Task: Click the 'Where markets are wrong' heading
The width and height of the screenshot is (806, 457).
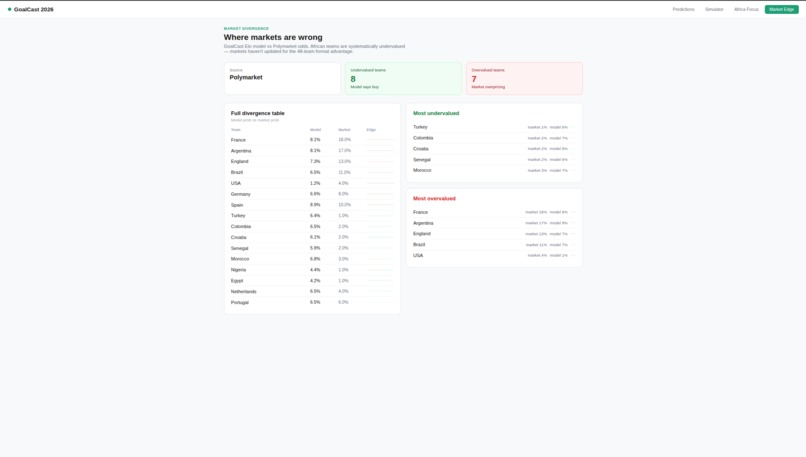Action: pos(273,37)
